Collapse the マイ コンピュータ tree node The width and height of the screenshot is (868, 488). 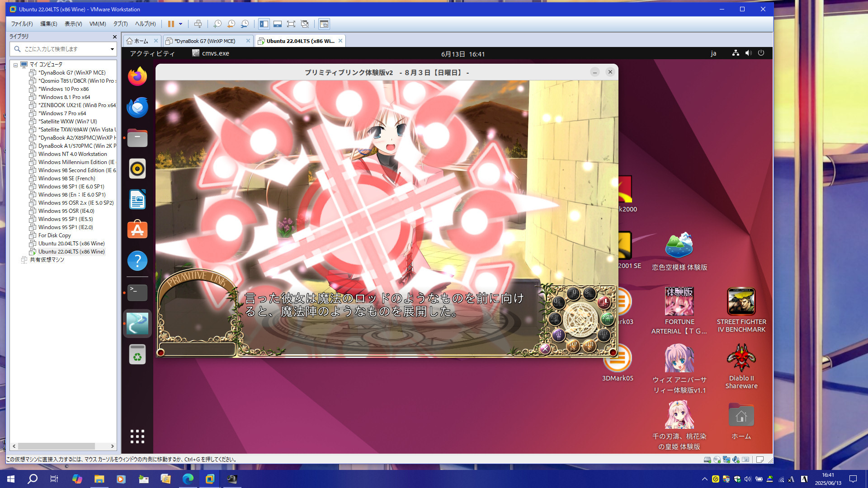click(15, 65)
